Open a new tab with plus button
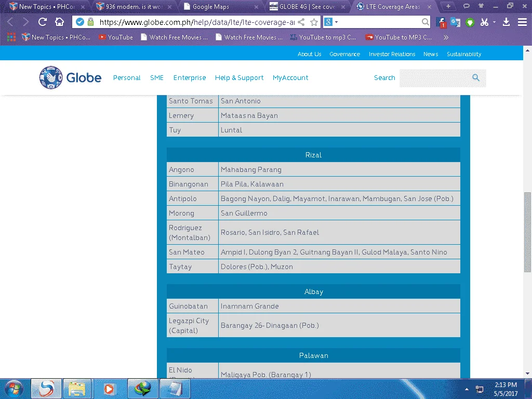The height and width of the screenshot is (399, 532). pos(448,6)
